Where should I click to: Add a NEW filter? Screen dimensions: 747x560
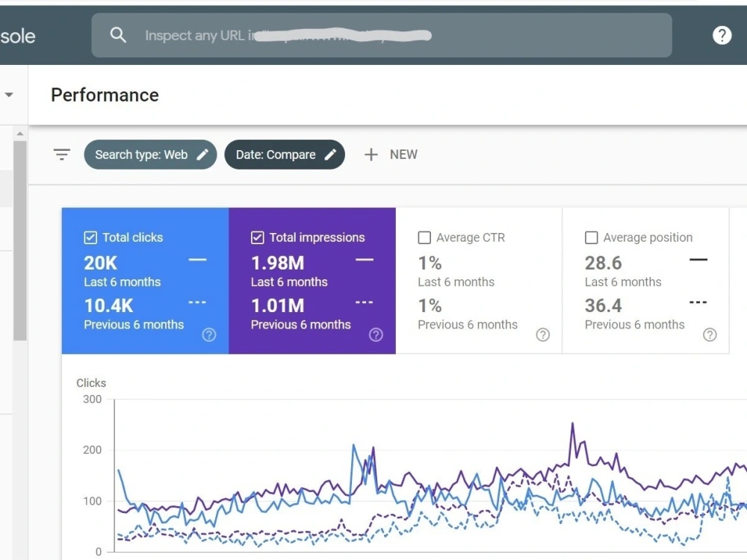click(x=391, y=155)
